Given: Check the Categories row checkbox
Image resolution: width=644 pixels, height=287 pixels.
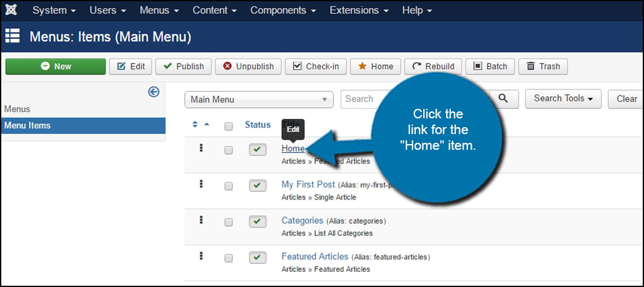Looking at the screenshot, I should point(228,222).
